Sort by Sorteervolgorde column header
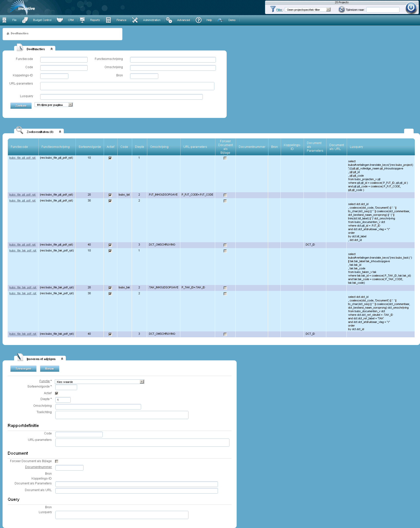The height and width of the screenshot is (528, 420). (x=90, y=147)
